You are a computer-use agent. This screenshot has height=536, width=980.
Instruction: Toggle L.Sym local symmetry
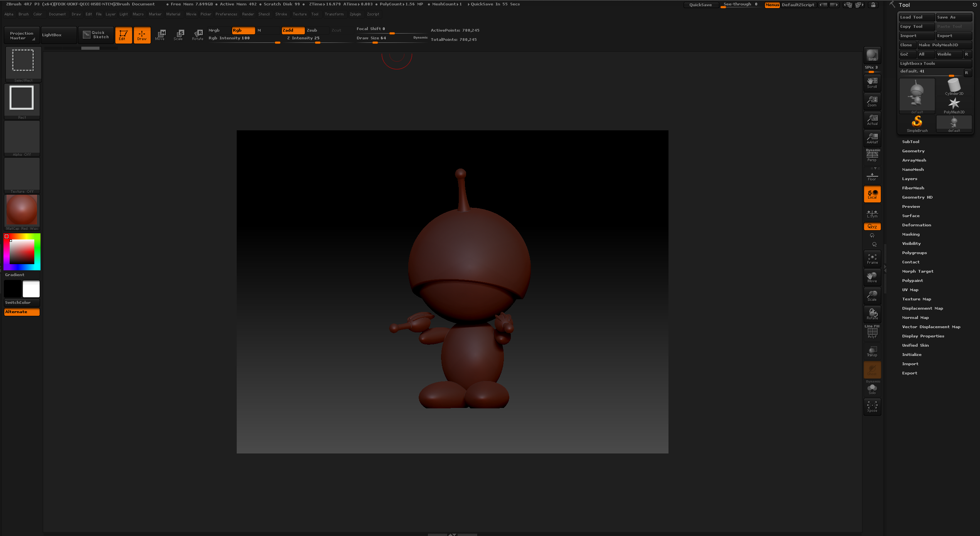(872, 214)
